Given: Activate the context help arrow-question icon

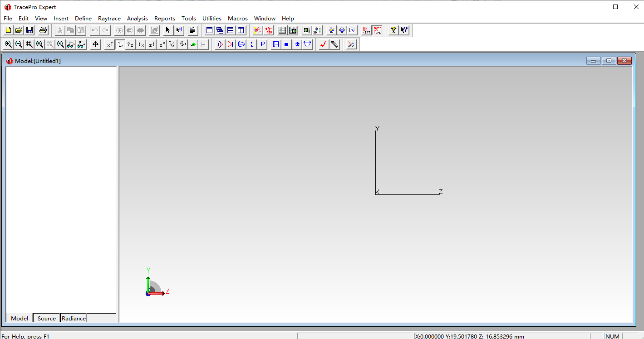Looking at the screenshot, I should 404,30.
